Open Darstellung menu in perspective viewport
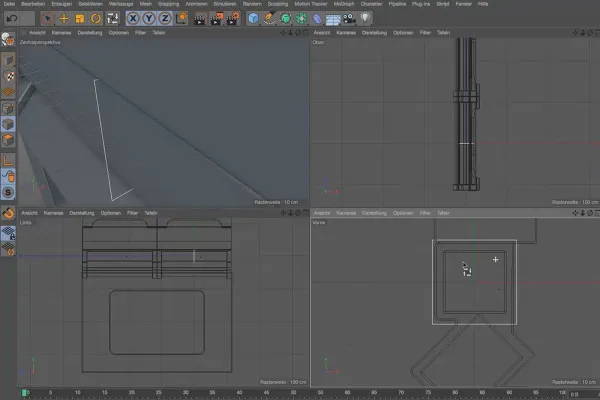This screenshot has height=400, width=600. 90,33
